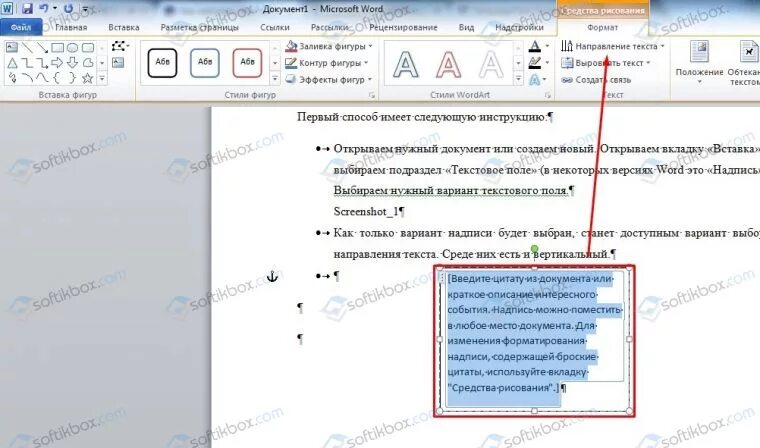The width and height of the screenshot is (760, 448).
Task: Select the Elbow Arrow Connector shape
Action: click(43, 63)
